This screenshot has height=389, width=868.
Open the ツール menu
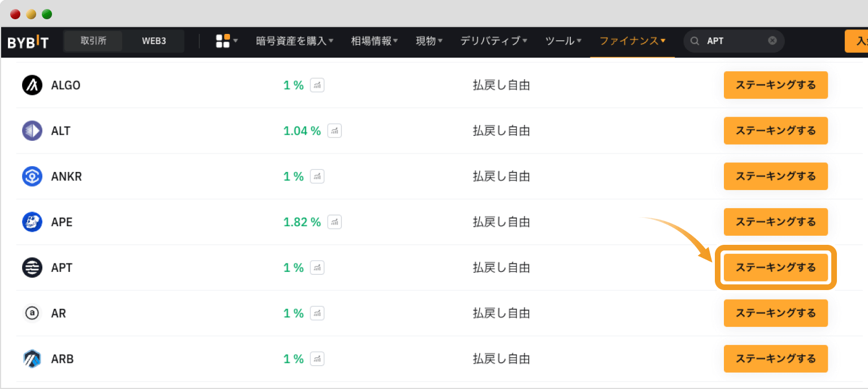(x=563, y=41)
